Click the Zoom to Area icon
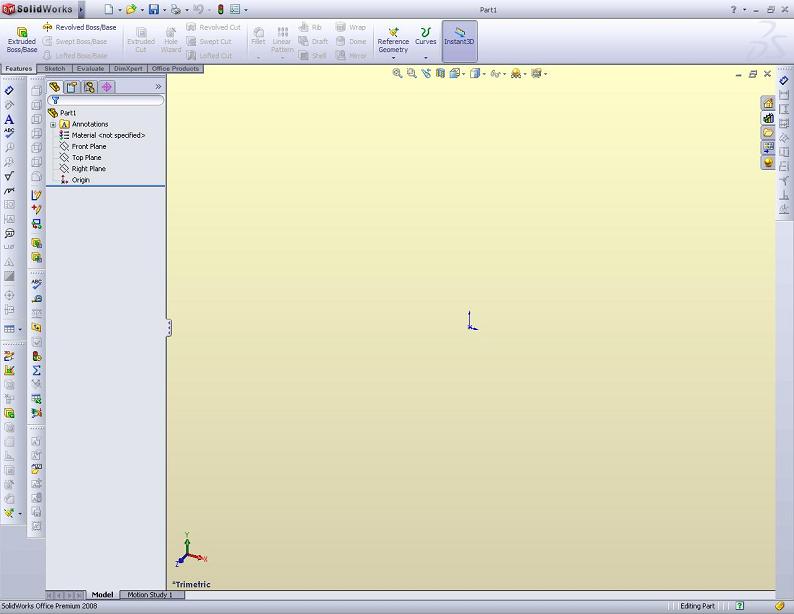This screenshot has width=794, height=614. tap(412, 73)
